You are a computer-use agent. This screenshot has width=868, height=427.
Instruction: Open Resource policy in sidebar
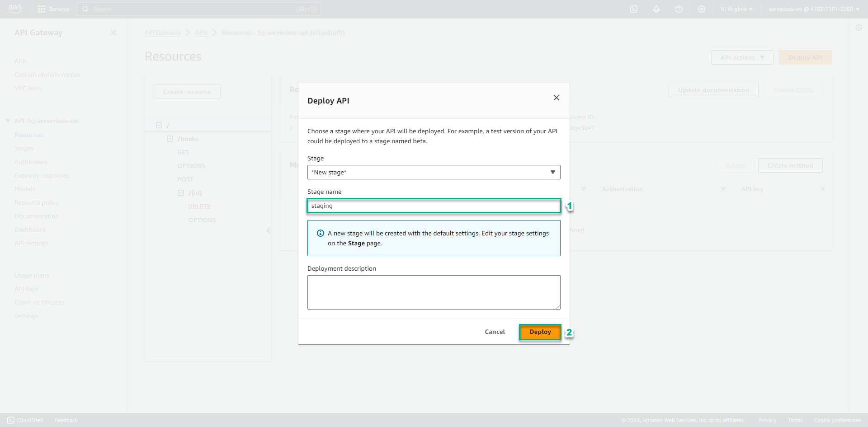37,202
